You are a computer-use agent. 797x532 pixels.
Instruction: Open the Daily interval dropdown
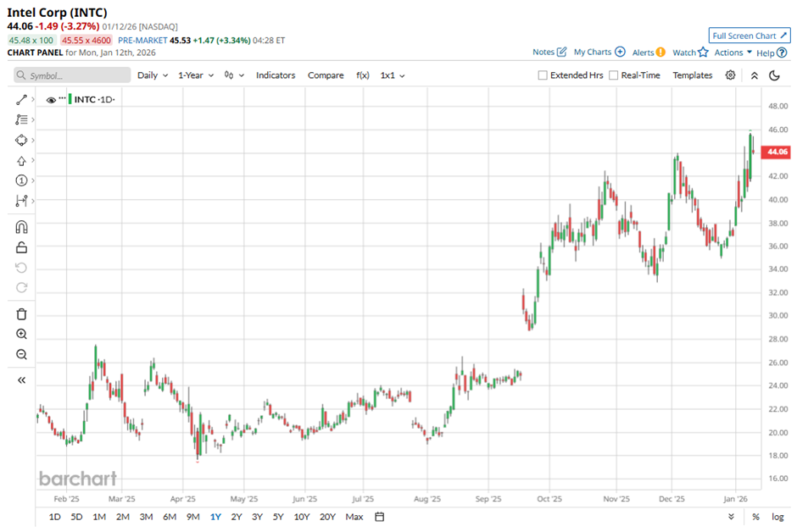[x=153, y=75]
